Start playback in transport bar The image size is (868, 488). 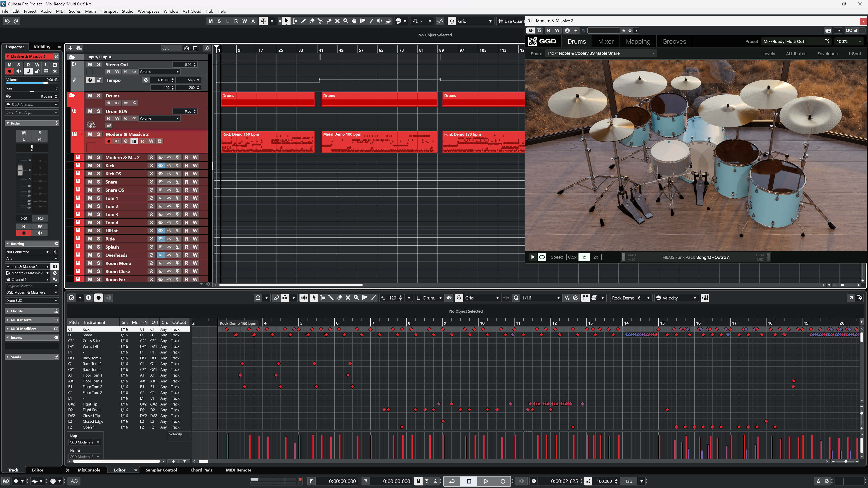[486, 481]
